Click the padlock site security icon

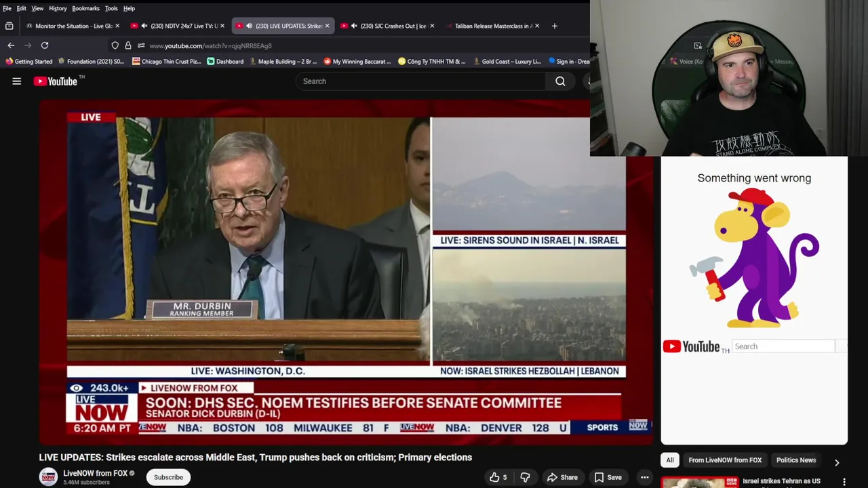128,45
